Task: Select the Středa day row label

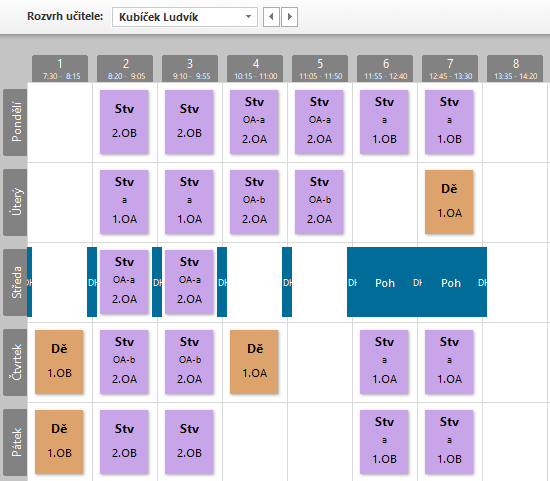Action: click(x=15, y=282)
